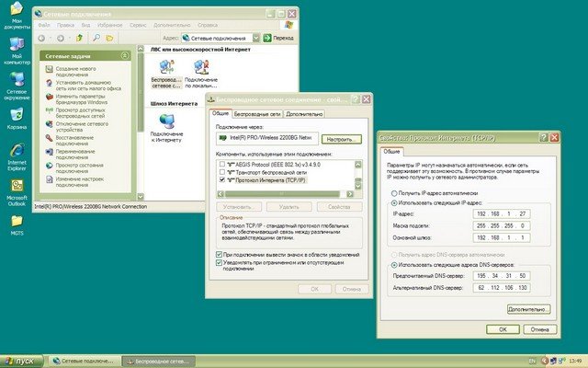Uncheck the Протокол Интернета (TCP/IP) checkbox

(220, 179)
